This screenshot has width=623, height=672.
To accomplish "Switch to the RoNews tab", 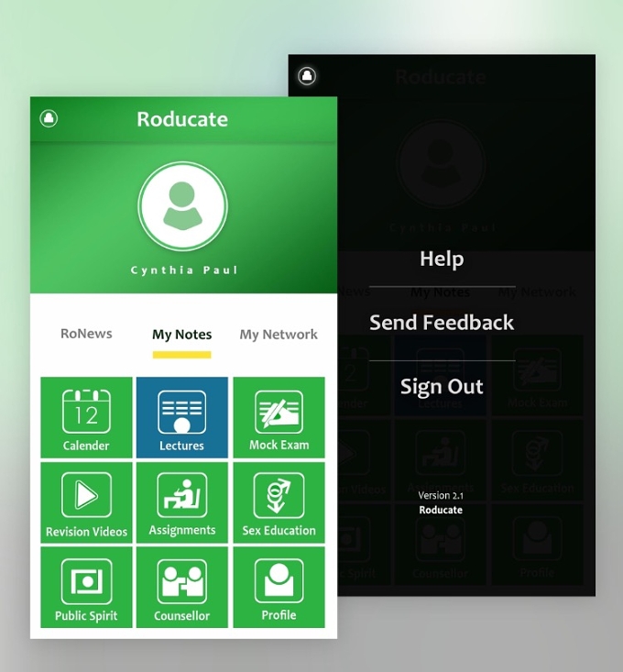I will [x=86, y=334].
